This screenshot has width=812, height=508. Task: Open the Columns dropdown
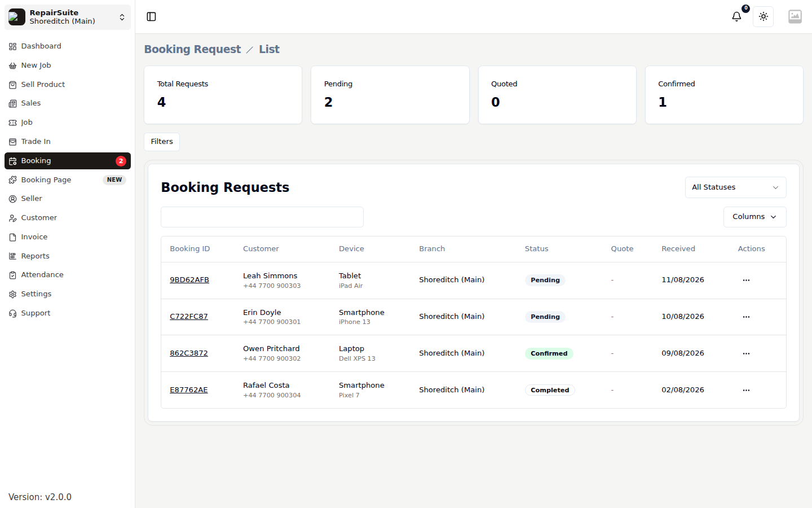754,217
